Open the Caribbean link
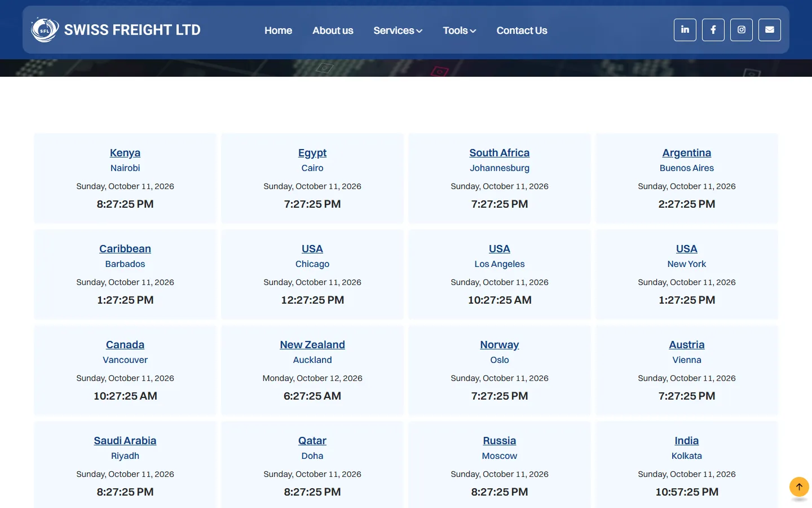Image resolution: width=812 pixels, height=508 pixels. (x=125, y=249)
